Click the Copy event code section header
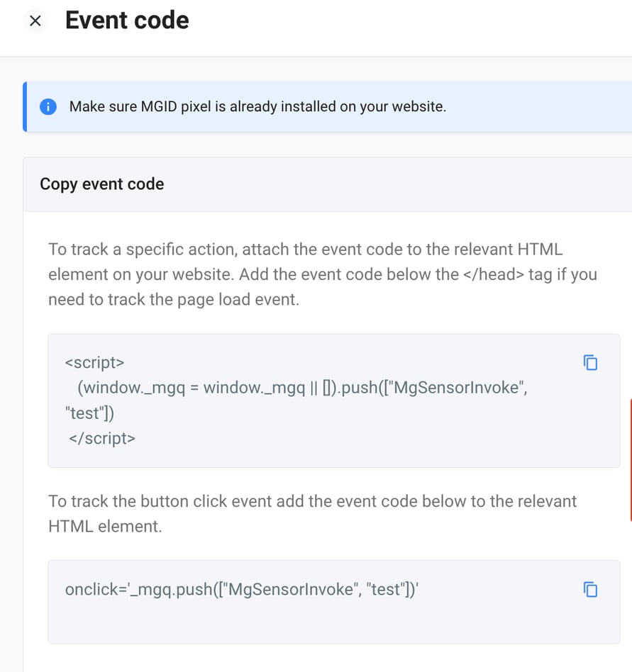632x672 pixels. tap(102, 184)
